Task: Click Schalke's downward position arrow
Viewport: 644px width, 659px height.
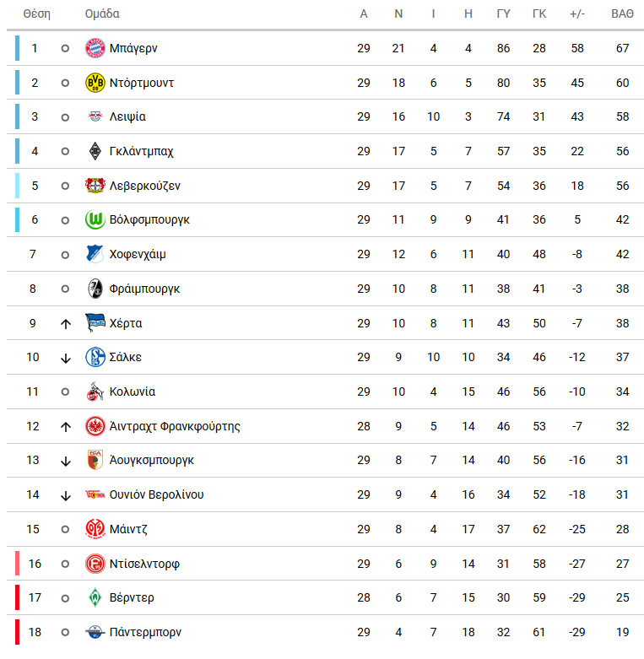Action: pos(65,358)
